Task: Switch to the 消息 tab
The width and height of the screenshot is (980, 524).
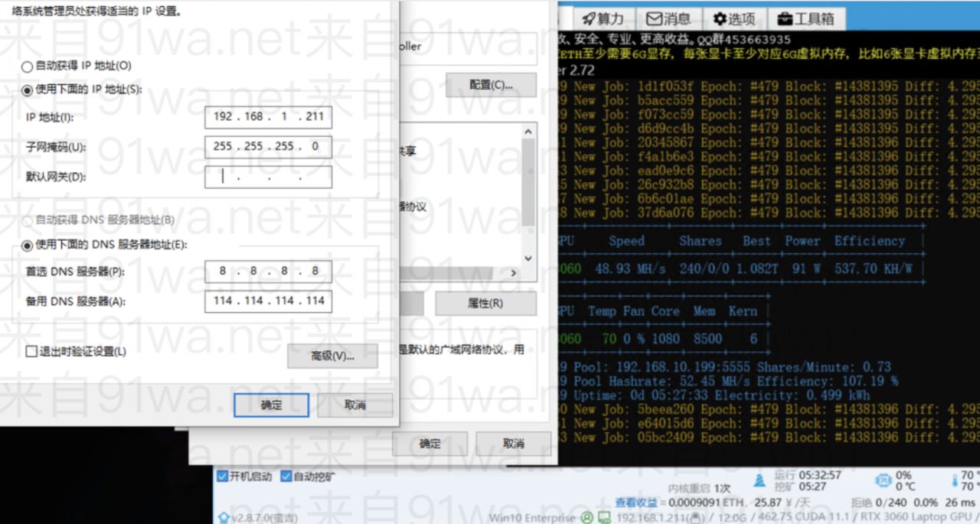Action: (x=668, y=18)
